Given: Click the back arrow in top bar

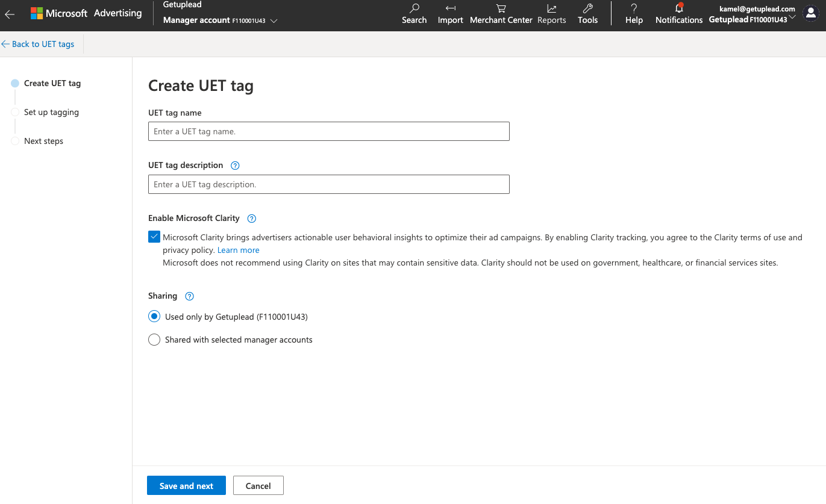Looking at the screenshot, I should (x=10, y=15).
